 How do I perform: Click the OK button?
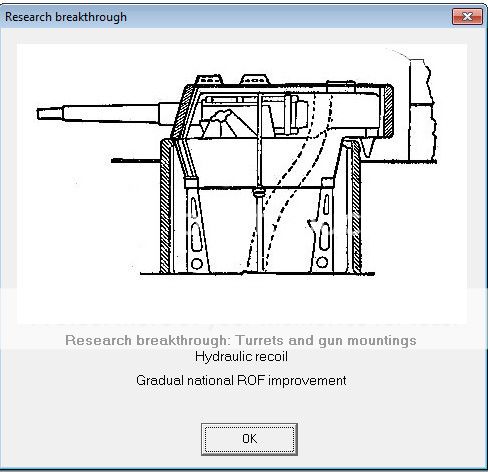pyautogui.click(x=249, y=439)
